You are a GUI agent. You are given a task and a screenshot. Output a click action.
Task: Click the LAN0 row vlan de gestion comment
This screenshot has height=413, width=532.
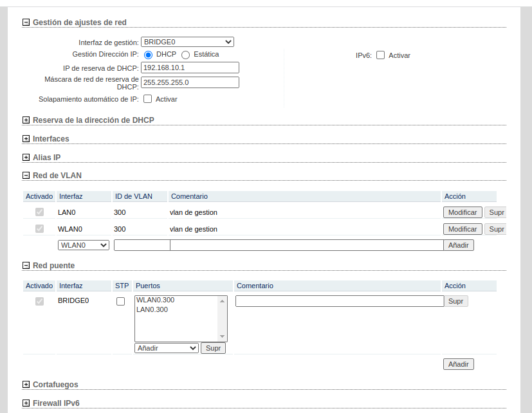(194, 212)
